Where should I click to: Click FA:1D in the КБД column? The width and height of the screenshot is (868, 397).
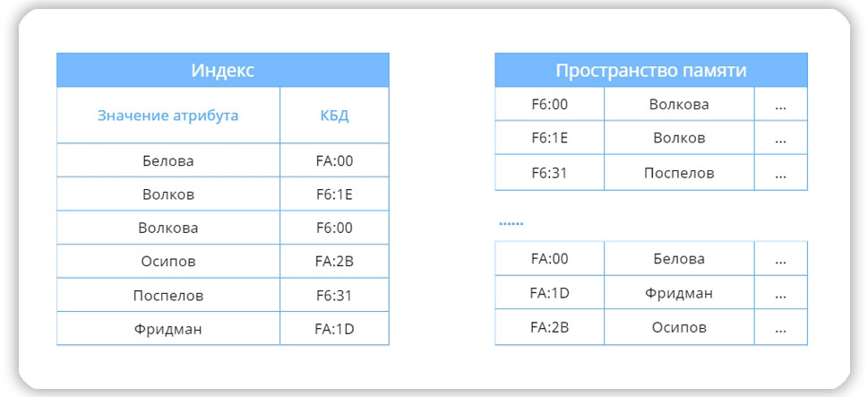(334, 329)
